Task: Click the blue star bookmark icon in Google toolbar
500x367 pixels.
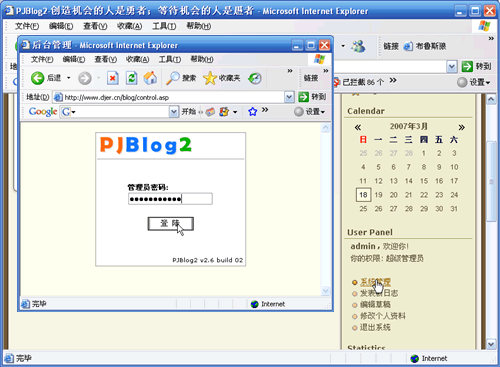Action: click(x=252, y=111)
